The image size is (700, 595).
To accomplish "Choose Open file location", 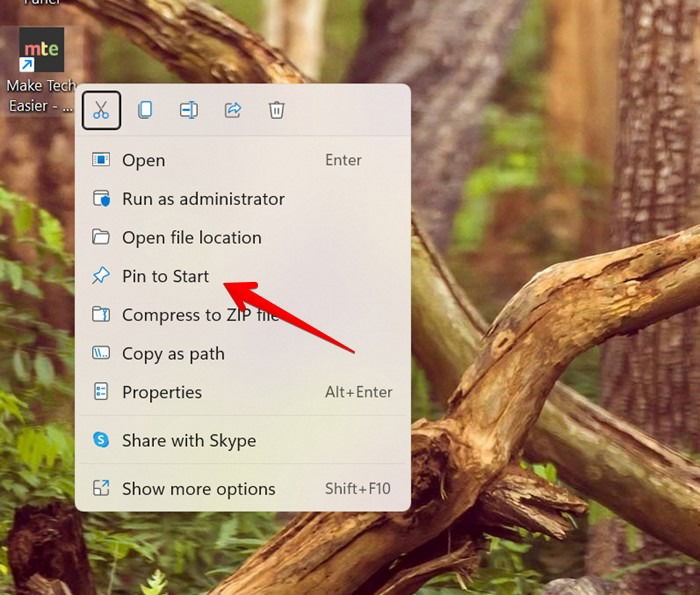I will 243,237.
